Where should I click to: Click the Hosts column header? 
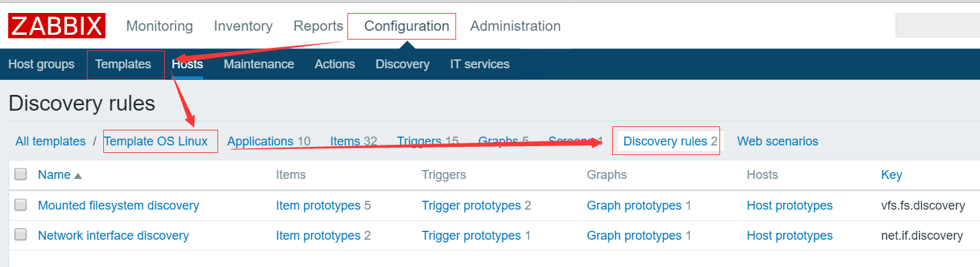coord(763,175)
